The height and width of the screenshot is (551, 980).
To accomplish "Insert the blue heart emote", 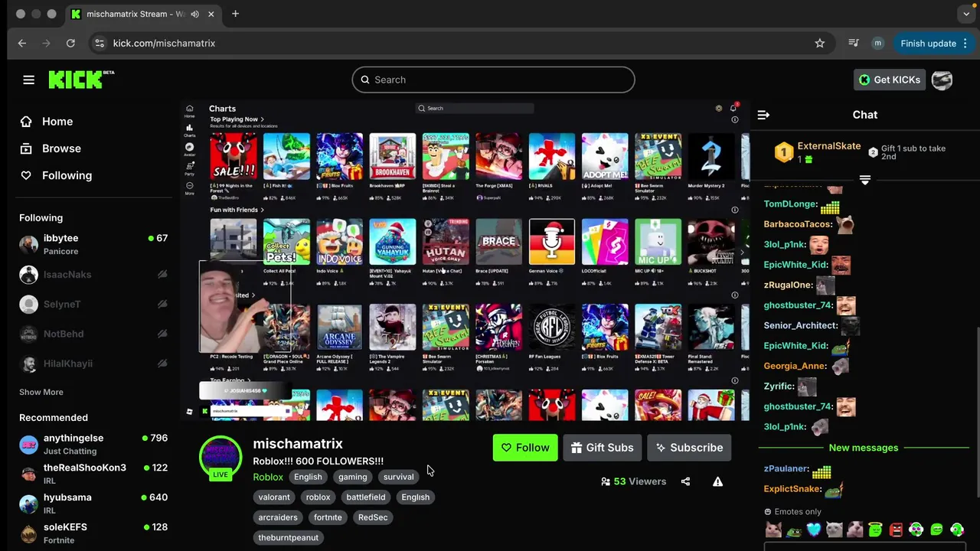I will click(813, 529).
